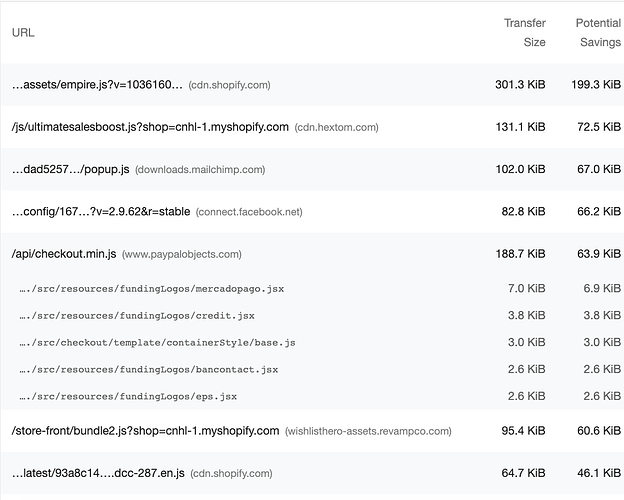624x500 pixels.
Task: Select the 7.0 KiB mercadopago transfer size
Action: 526,288
